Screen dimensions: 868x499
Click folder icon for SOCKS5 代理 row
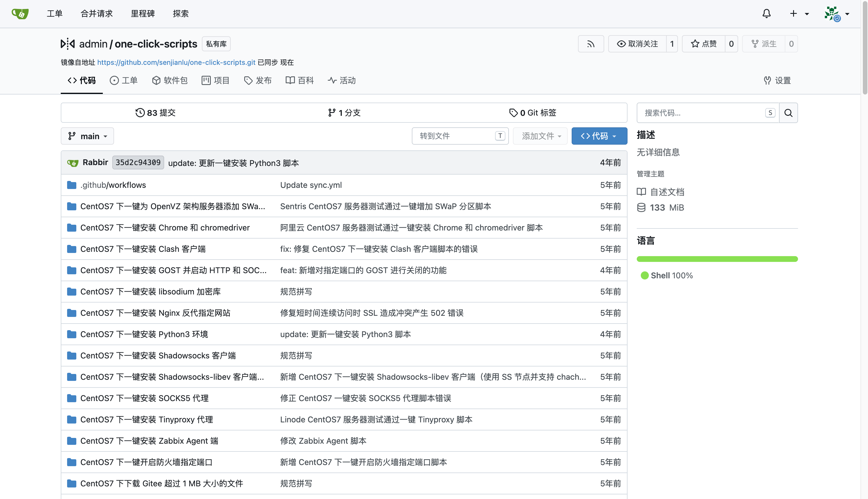point(72,398)
